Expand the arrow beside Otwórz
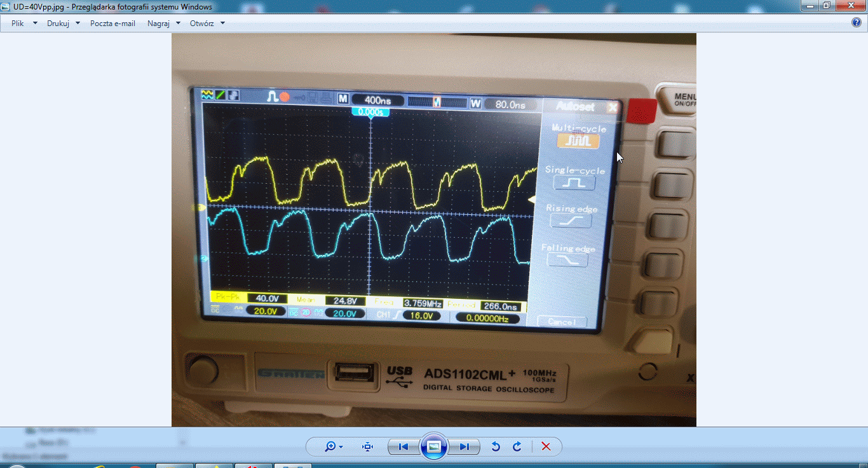This screenshot has width=868, height=468. pyautogui.click(x=222, y=24)
